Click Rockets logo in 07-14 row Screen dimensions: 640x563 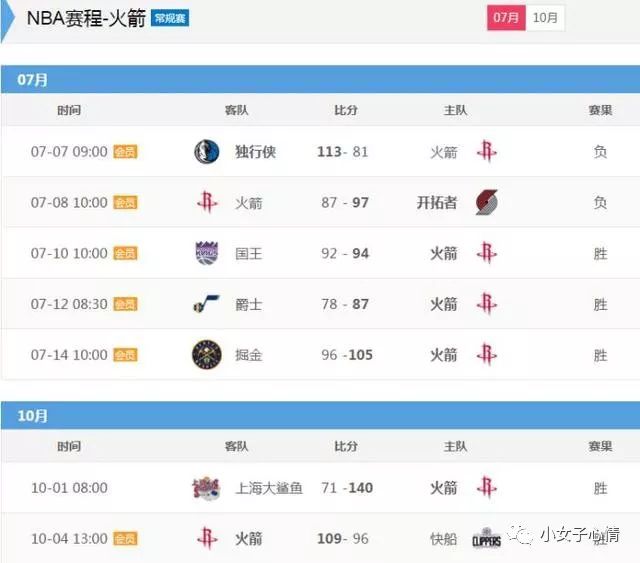[487, 354]
